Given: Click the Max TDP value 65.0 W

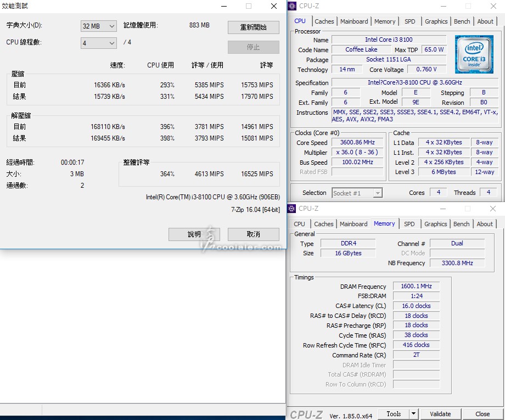Looking at the screenshot, I should click(434, 49).
